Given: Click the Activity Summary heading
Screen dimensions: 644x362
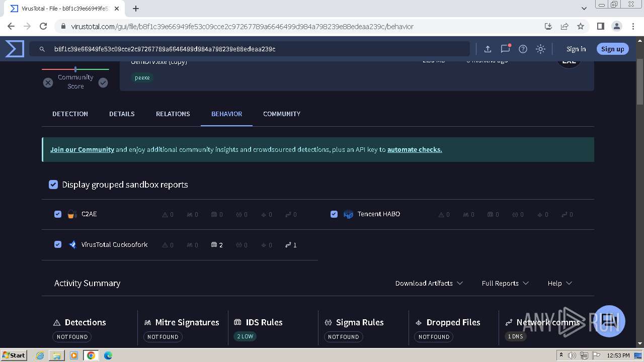Looking at the screenshot, I should (87, 283).
